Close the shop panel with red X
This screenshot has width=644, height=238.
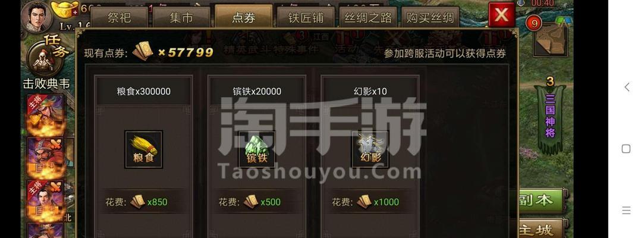(x=501, y=15)
